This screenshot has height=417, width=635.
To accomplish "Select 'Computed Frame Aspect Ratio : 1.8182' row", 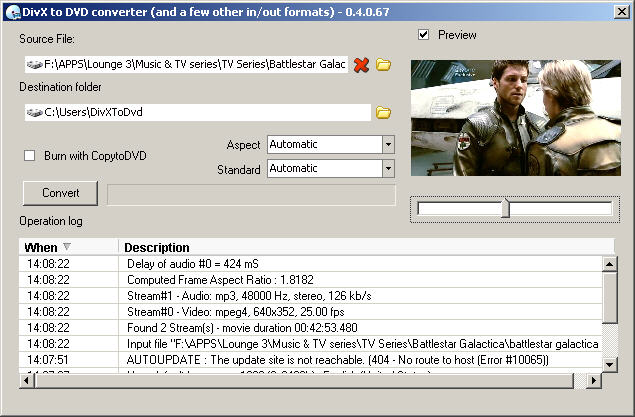I will (311, 280).
